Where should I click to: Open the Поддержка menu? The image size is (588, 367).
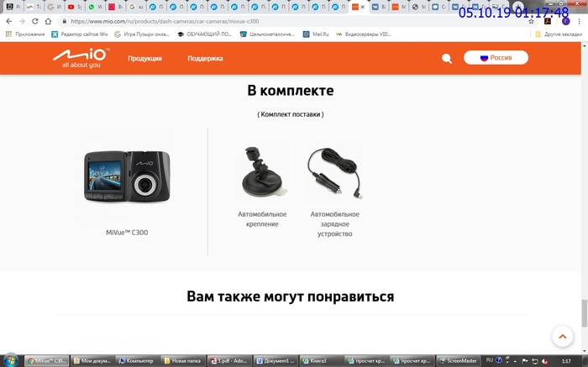(x=205, y=59)
